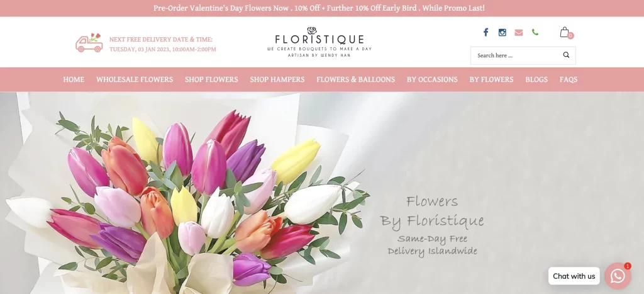
Task: Open the Wholesale Flowers menu
Action: 135,79
